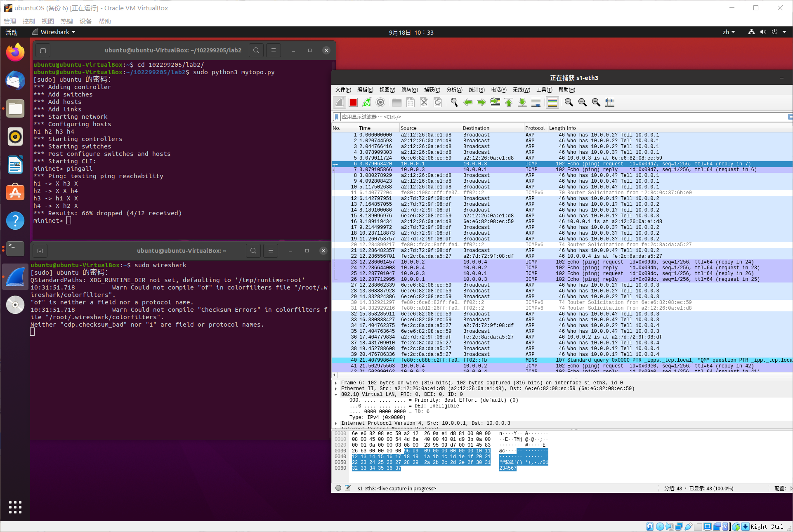
Task: Click the go to specified packet icon
Action: click(495, 102)
